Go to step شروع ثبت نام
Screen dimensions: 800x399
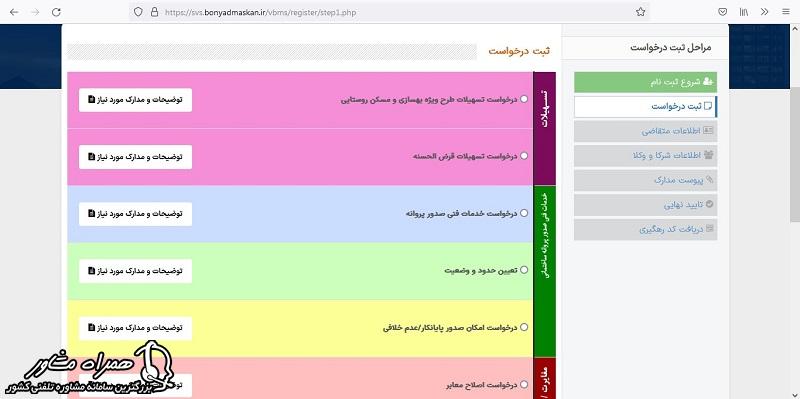(645, 82)
